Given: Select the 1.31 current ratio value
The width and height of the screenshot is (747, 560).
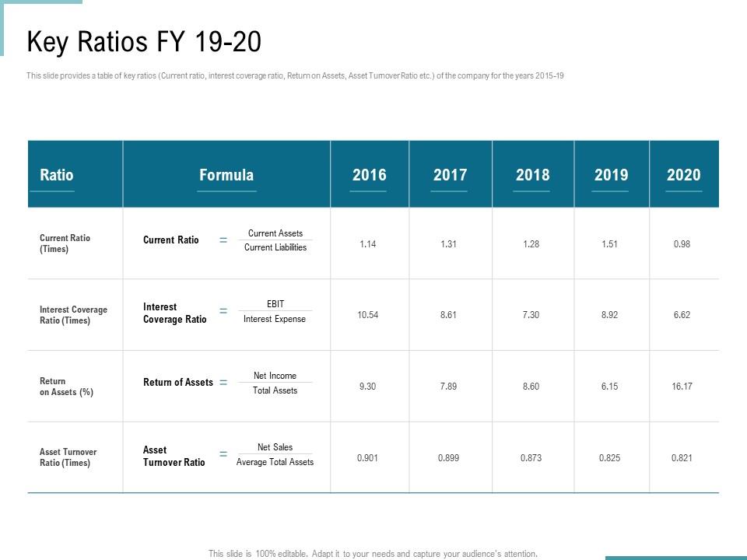Looking at the screenshot, I should (x=448, y=243).
